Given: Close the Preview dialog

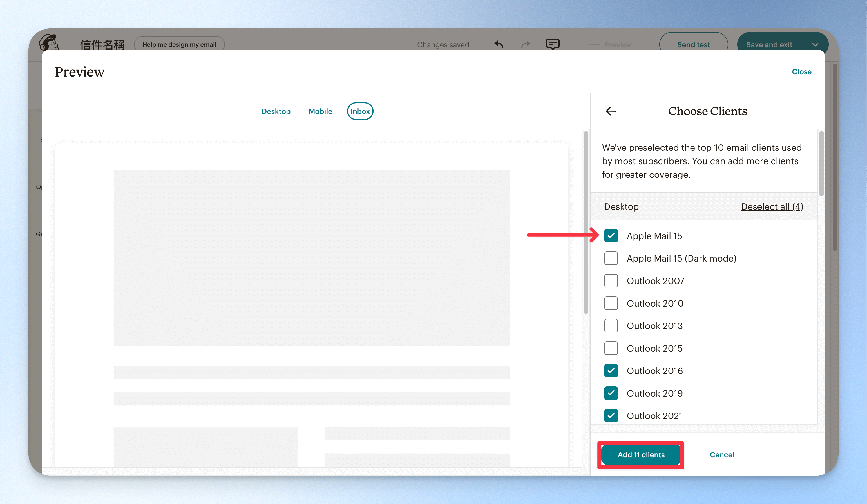Looking at the screenshot, I should coord(802,72).
